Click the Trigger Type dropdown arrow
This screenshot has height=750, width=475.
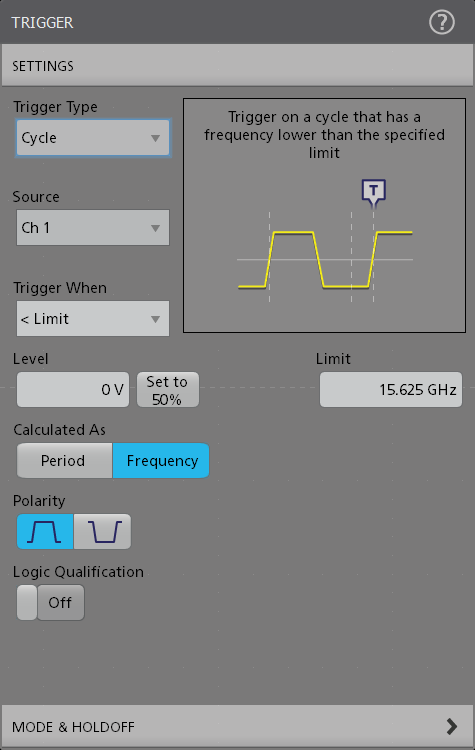click(x=155, y=138)
